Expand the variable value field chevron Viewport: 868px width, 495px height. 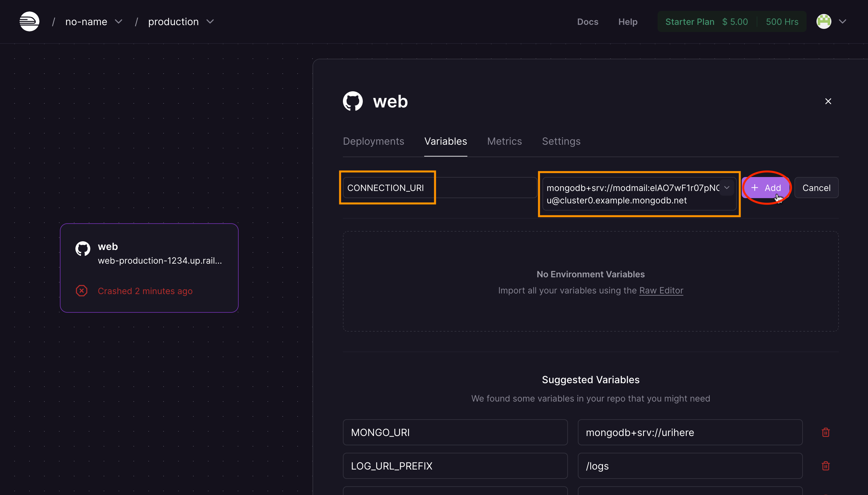click(x=727, y=188)
